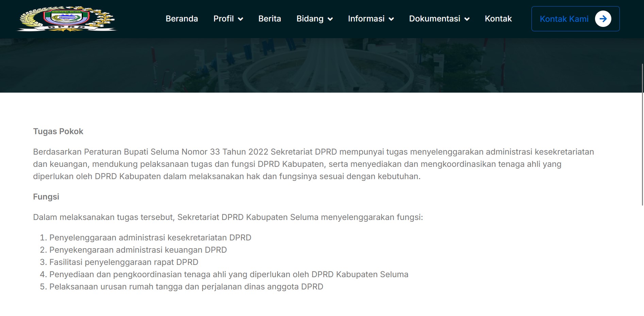Expand the chevron next to Profil
Viewport: 644px width, 316px height.
tap(241, 19)
